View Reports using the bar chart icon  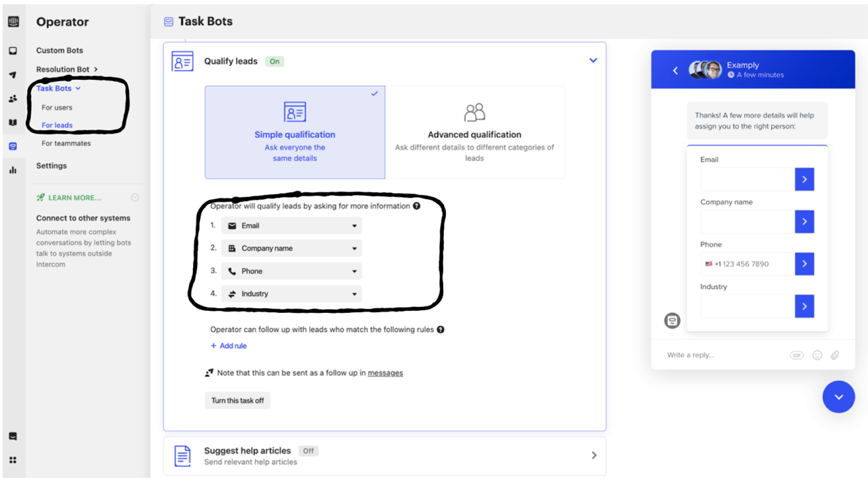14,170
